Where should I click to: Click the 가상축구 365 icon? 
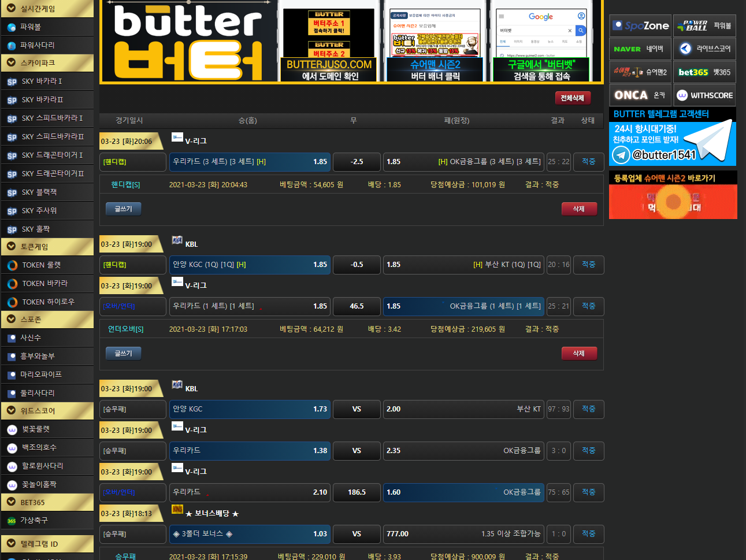point(12,521)
